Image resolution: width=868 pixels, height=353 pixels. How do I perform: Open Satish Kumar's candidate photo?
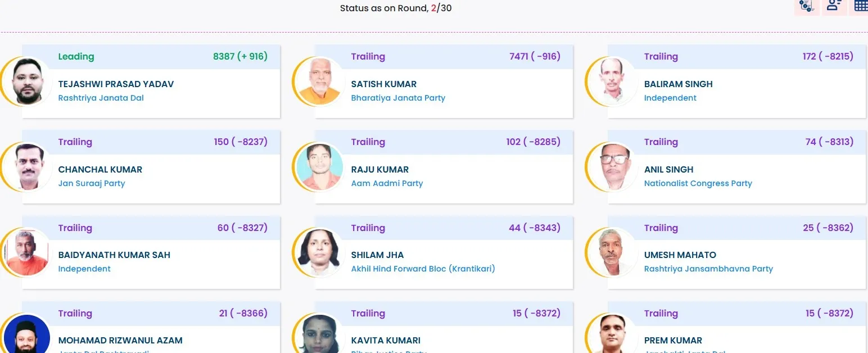coord(319,82)
